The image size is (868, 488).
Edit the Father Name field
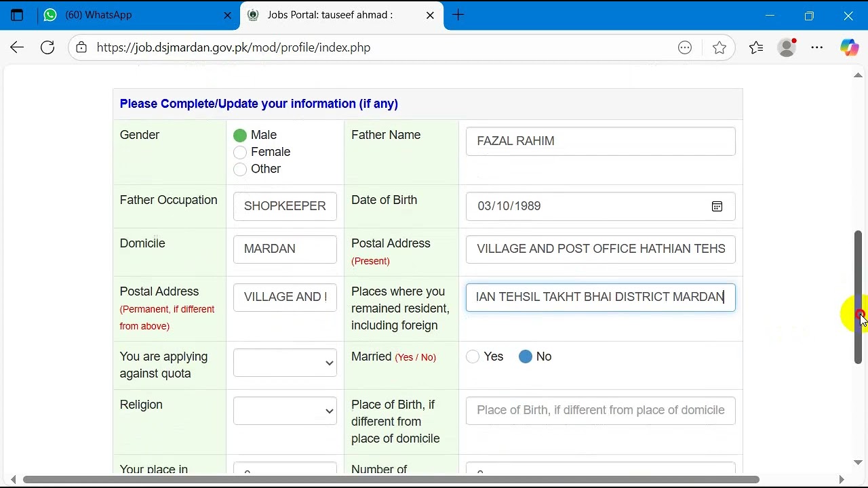pyautogui.click(x=601, y=141)
